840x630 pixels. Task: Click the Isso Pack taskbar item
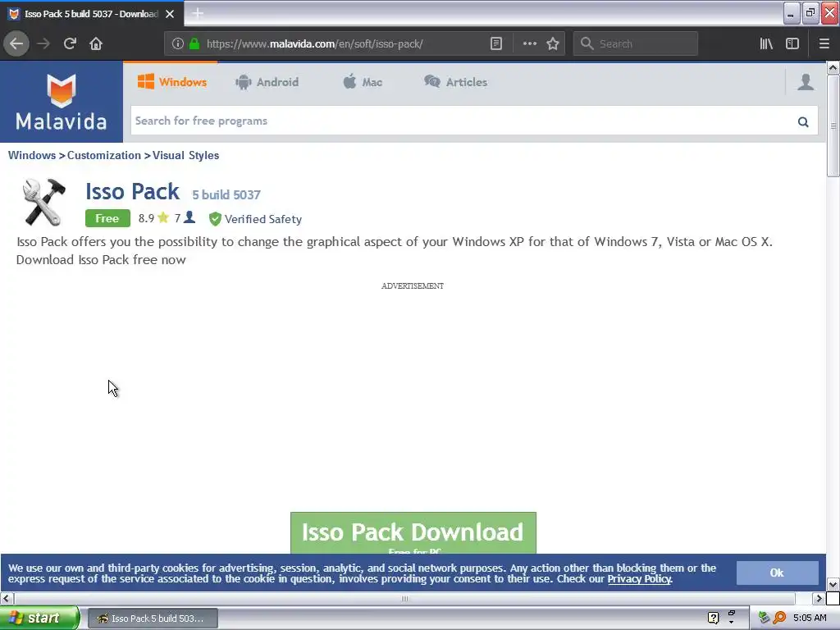click(153, 619)
